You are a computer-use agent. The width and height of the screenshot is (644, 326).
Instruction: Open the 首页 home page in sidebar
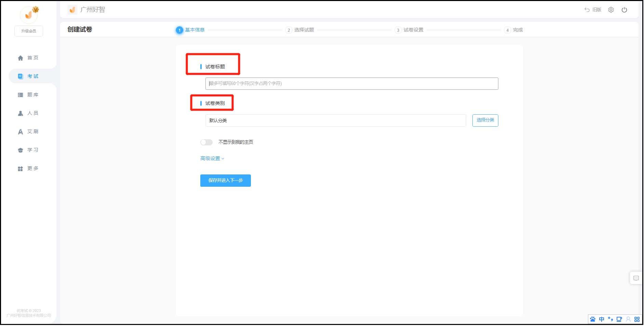(x=28, y=58)
